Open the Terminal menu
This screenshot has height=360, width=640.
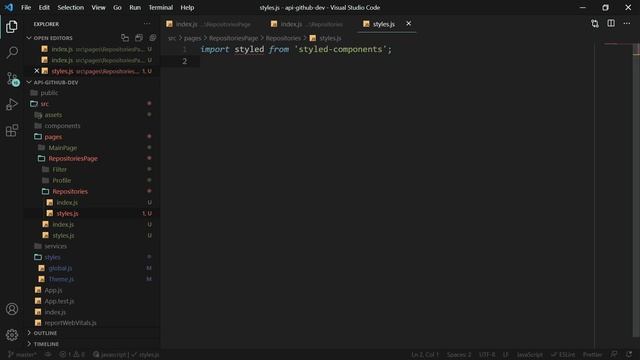(160, 7)
